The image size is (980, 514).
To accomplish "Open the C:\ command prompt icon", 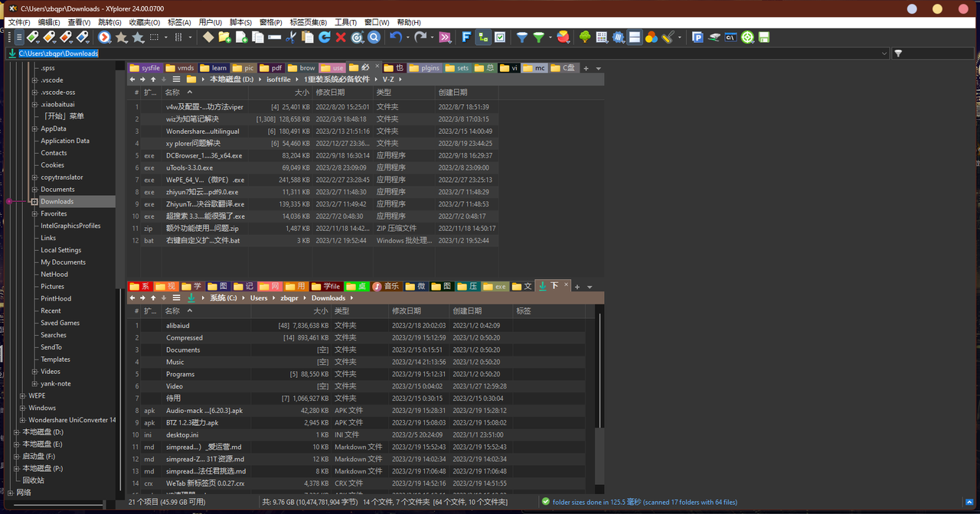I will pos(730,37).
